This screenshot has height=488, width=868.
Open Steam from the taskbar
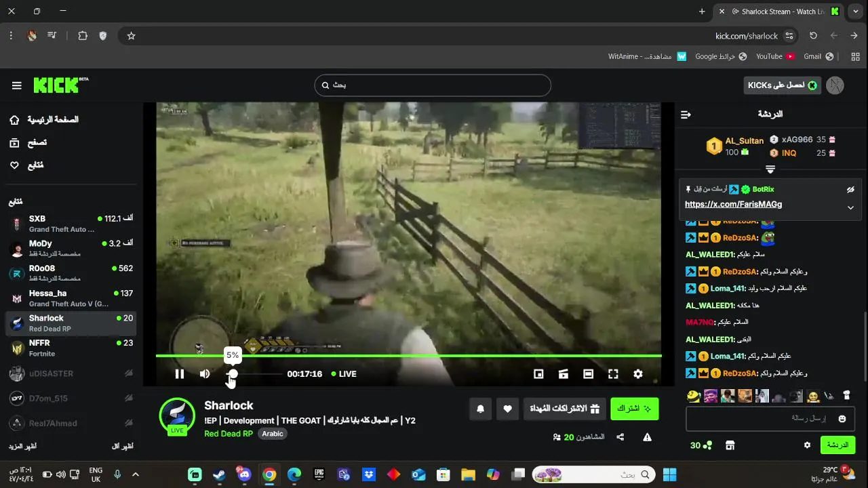(219, 474)
